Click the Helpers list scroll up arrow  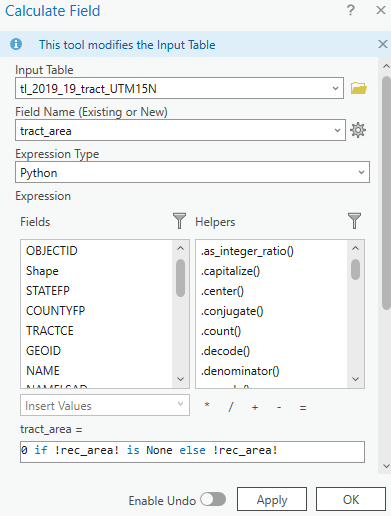pyautogui.click(x=356, y=248)
